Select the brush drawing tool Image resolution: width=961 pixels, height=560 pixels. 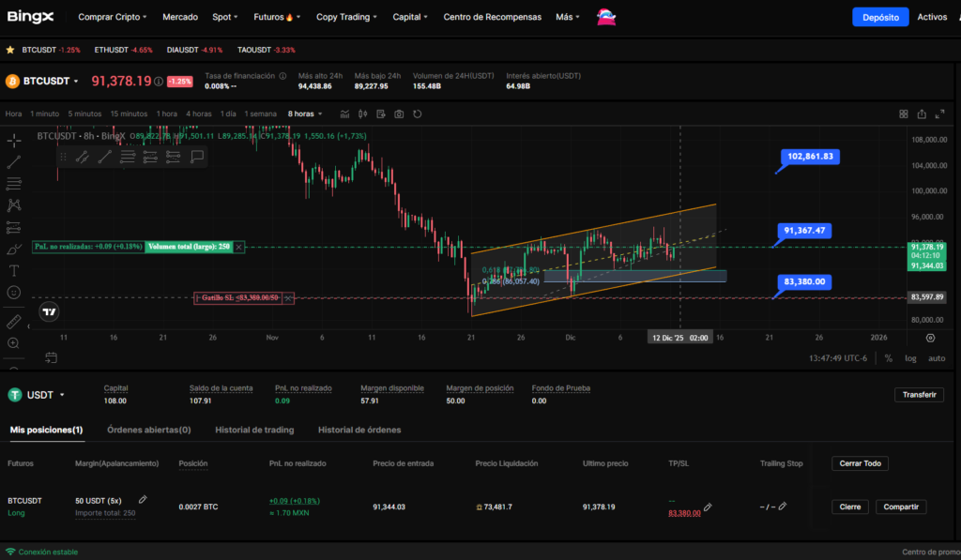point(14,249)
